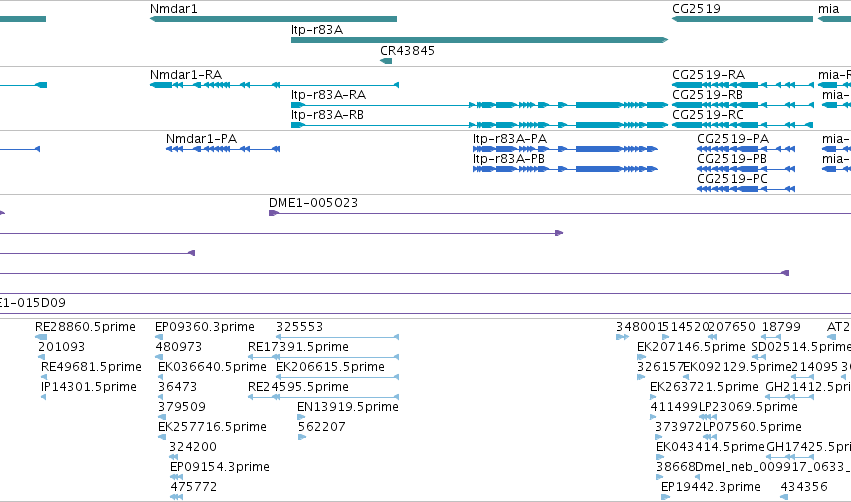The image size is (851, 502).
Task: Click the EP19442.3prime arrow marker
Action: coord(665,497)
